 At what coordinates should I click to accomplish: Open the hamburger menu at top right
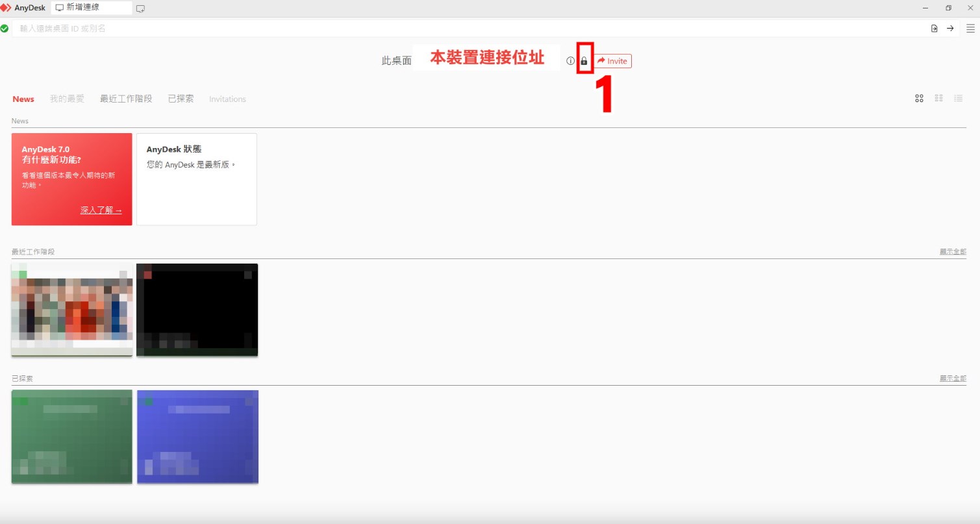click(970, 28)
